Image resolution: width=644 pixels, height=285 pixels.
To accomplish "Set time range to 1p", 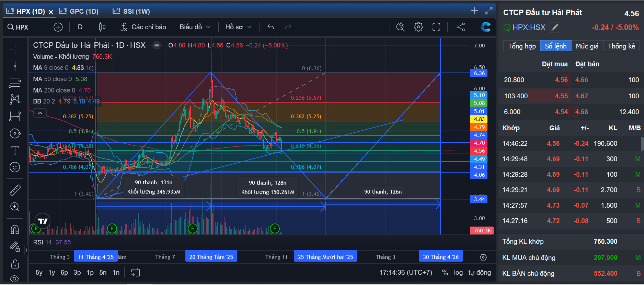I will pos(90,273).
